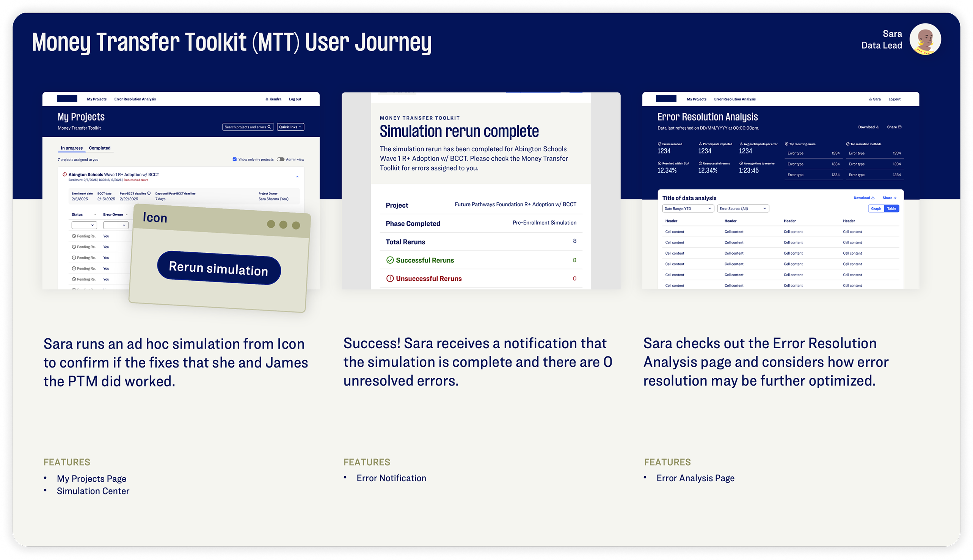
Task: Click the Simulation rerun complete notification heading
Action: (x=459, y=131)
